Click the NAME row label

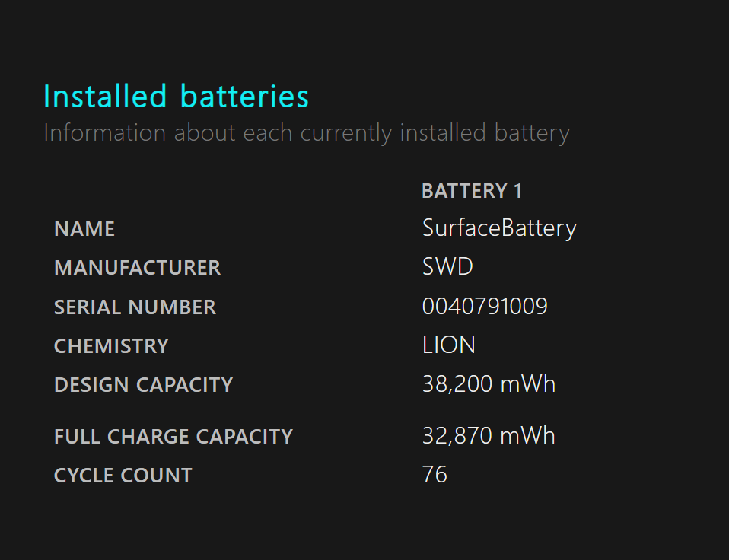(x=84, y=229)
